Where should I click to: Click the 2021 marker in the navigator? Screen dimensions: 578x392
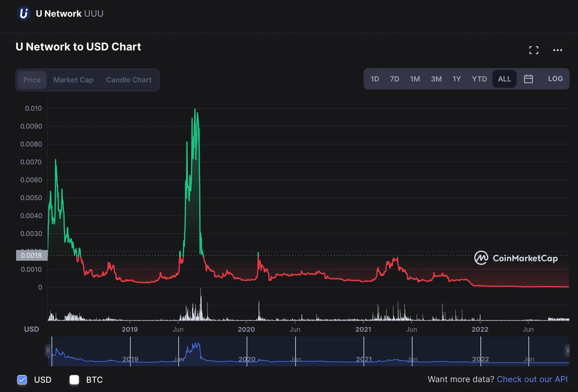point(364,359)
